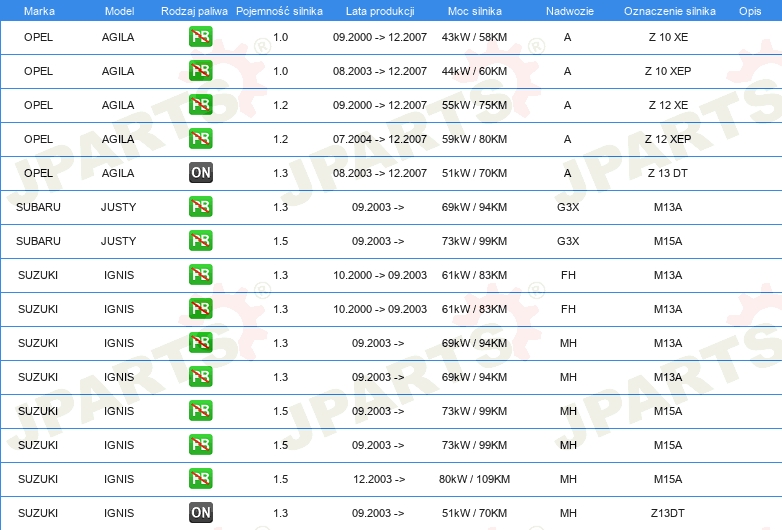Click 69kW / 94KM in the Subaru Justy row
Screen dimensions: 782x530
tap(474, 207)
